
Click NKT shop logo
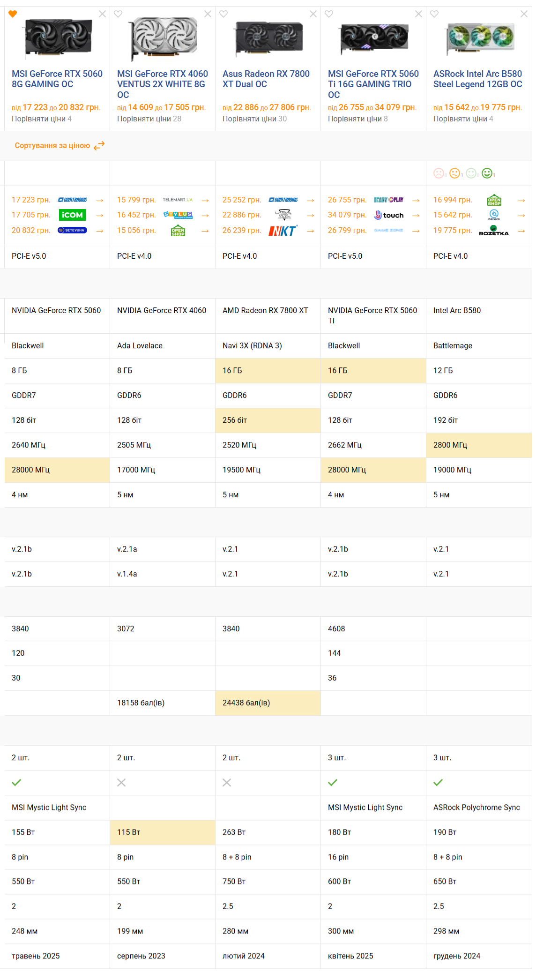tap(283, 231)
